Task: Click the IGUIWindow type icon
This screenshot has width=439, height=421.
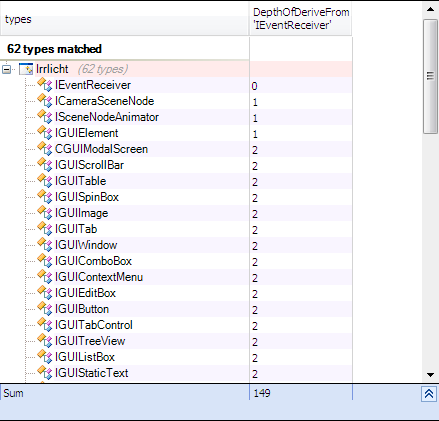Action: tap(45, 245)
